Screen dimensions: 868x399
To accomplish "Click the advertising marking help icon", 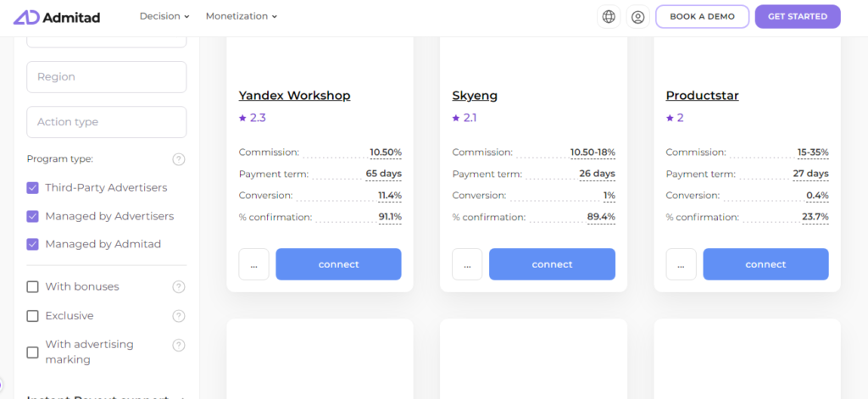I will (178, 346).
